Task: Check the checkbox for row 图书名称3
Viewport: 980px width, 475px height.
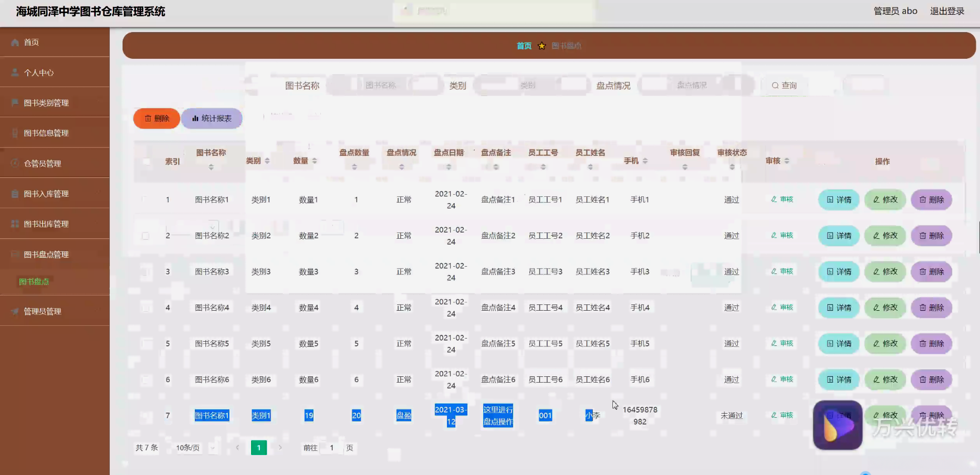Action: click(x=145, y=272)
